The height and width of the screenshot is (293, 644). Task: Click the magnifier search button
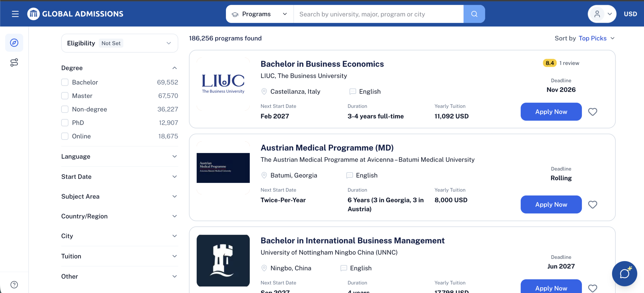[x=474, y=14]
